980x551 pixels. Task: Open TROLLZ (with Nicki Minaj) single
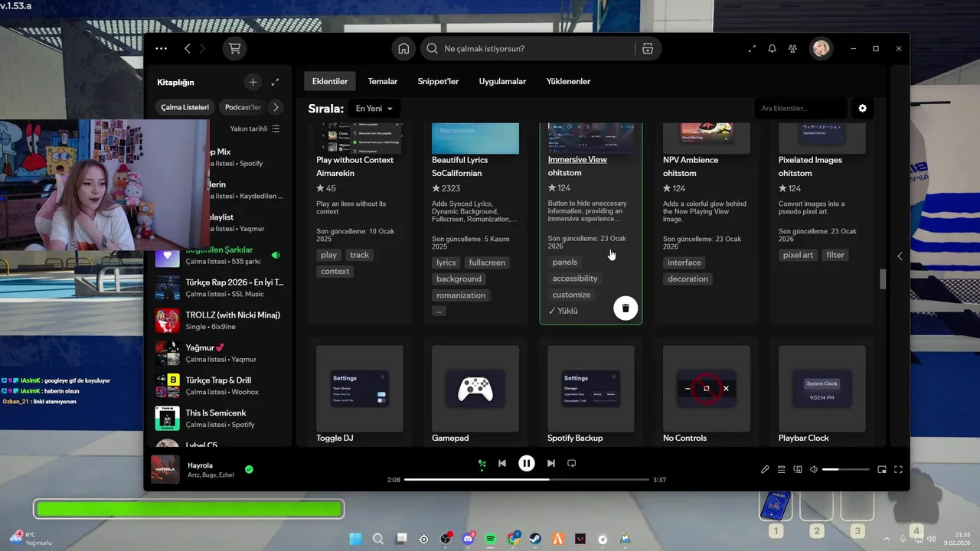(x=220, y=321)
